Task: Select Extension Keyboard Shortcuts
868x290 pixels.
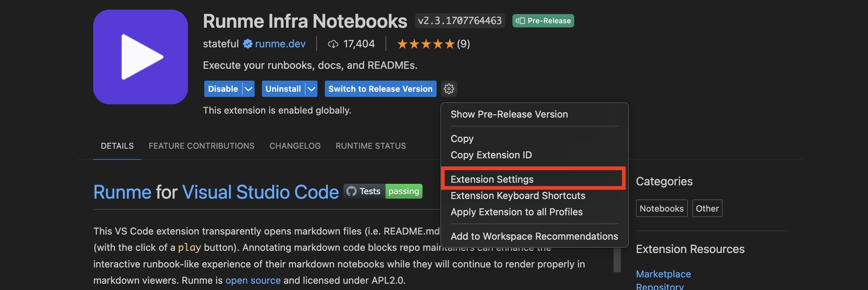Action: click(x=534, y=196)
